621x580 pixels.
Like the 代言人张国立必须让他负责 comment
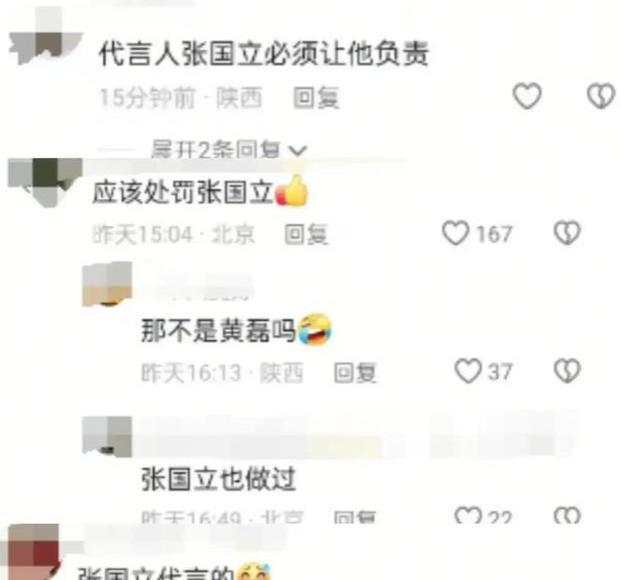click(x=527, y=96)
